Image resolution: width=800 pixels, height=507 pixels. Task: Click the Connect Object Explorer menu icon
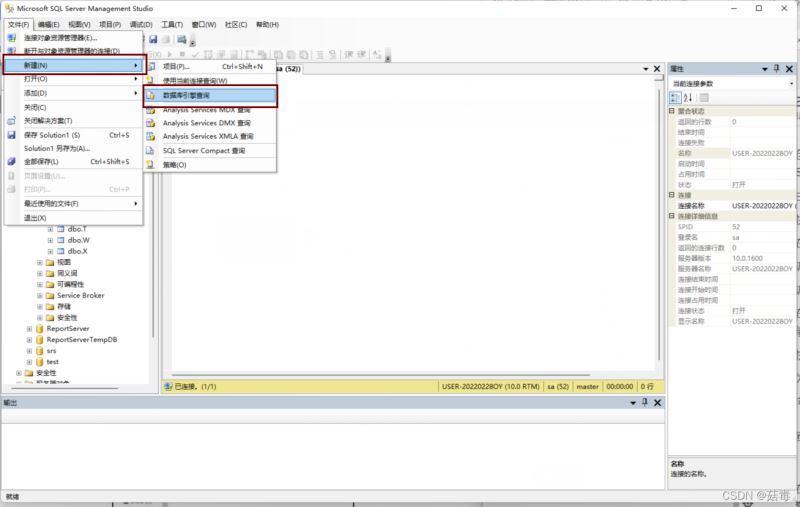(12, 38)
